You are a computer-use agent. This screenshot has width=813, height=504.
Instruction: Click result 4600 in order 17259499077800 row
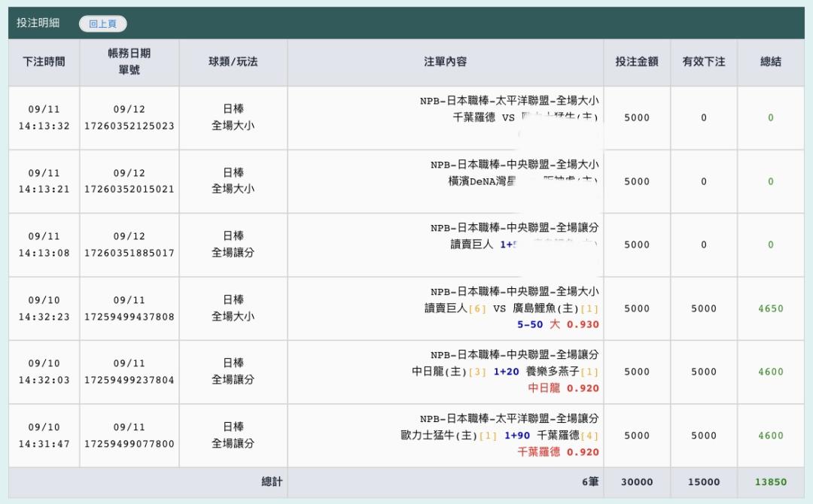pos(771,436)
